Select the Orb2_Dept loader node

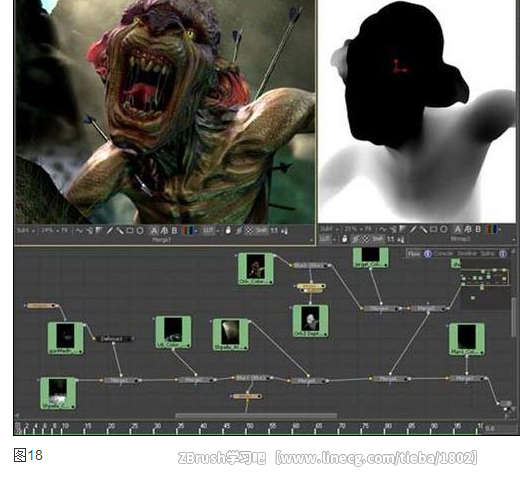(x=310, y=321)
